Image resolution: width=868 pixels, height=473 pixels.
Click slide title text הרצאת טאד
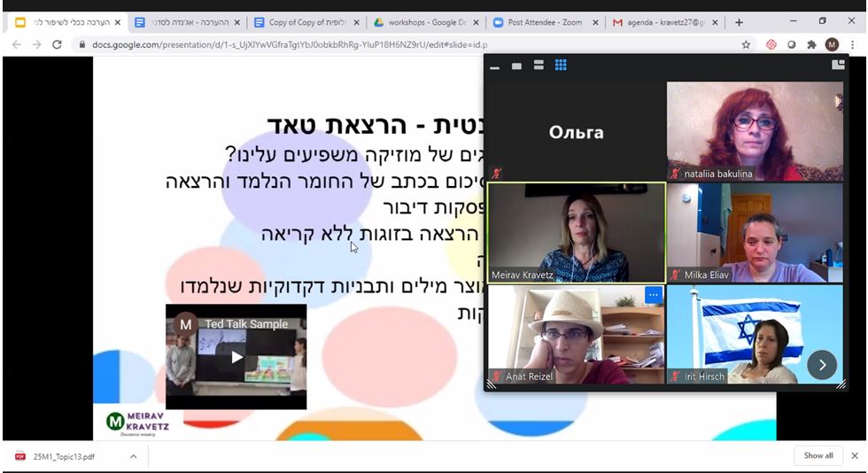[337, 125]
